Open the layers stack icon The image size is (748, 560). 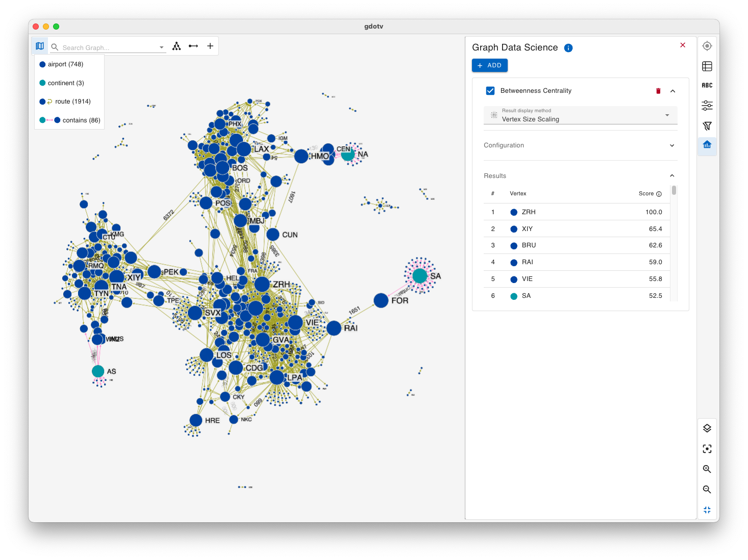click(x=707, y=428)
